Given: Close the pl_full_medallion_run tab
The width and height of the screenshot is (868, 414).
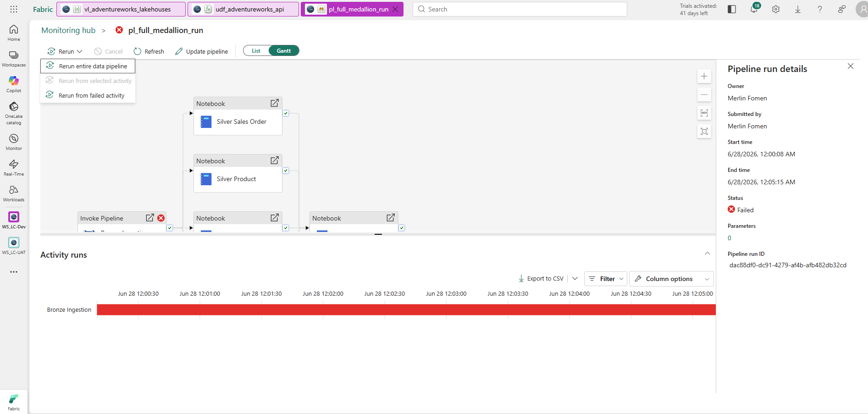Looking at the screenshot, I should pyautogui.click(x=395, y=9).
